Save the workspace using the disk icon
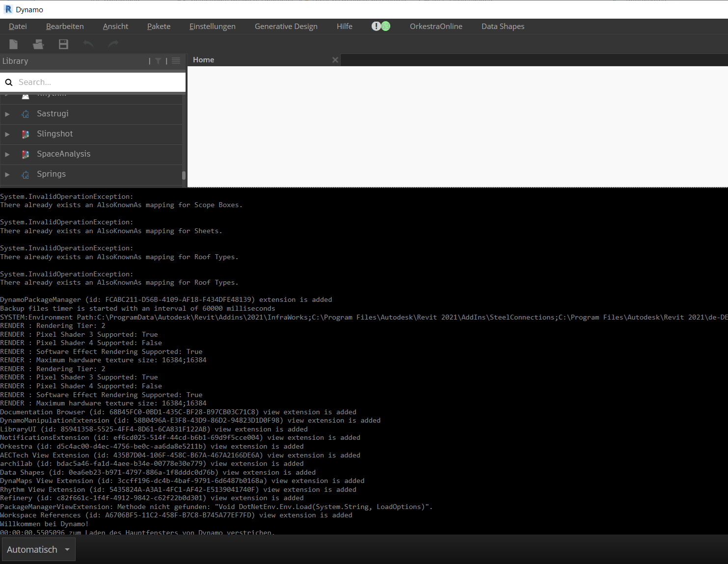 coord(63,44)
